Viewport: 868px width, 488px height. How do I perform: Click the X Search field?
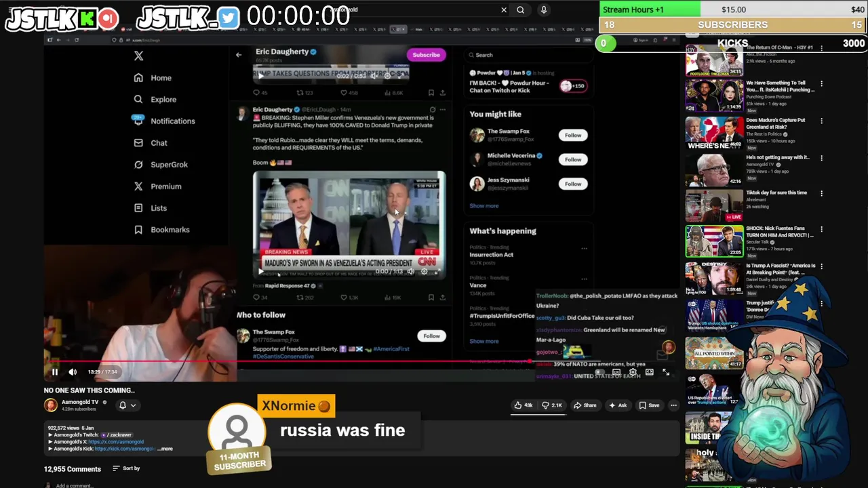[x=528, y=55]
